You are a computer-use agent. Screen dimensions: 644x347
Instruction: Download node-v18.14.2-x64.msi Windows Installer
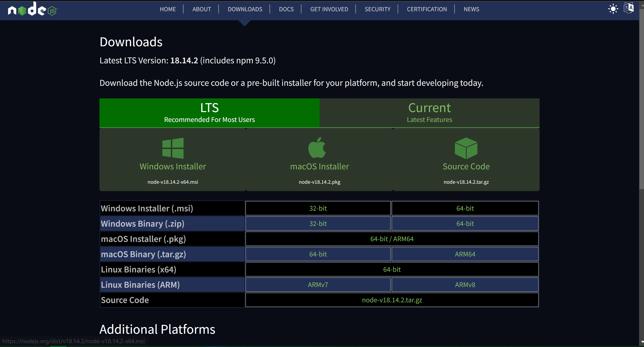[x=173, y=182]
